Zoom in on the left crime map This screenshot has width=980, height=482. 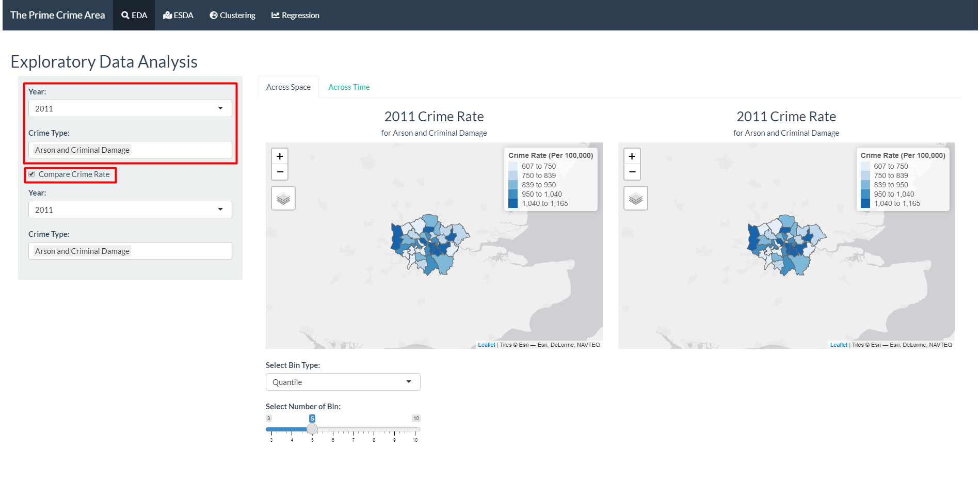click(280, 156)
